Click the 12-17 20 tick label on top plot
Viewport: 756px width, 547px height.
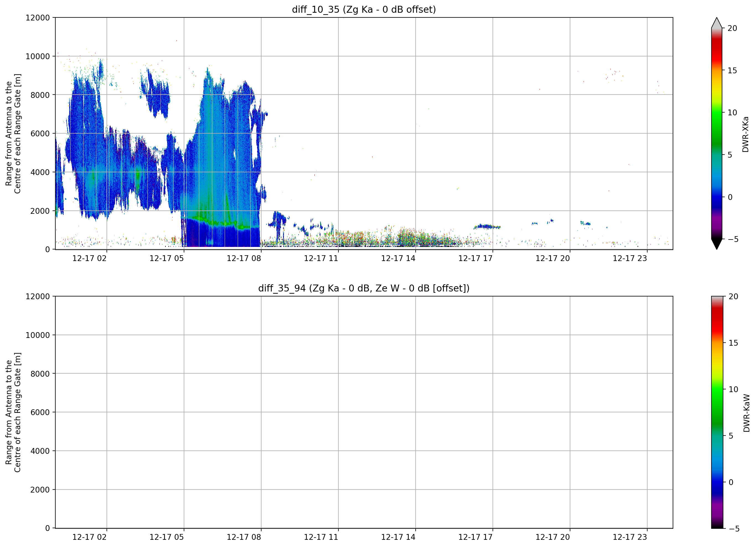point(553,258)
